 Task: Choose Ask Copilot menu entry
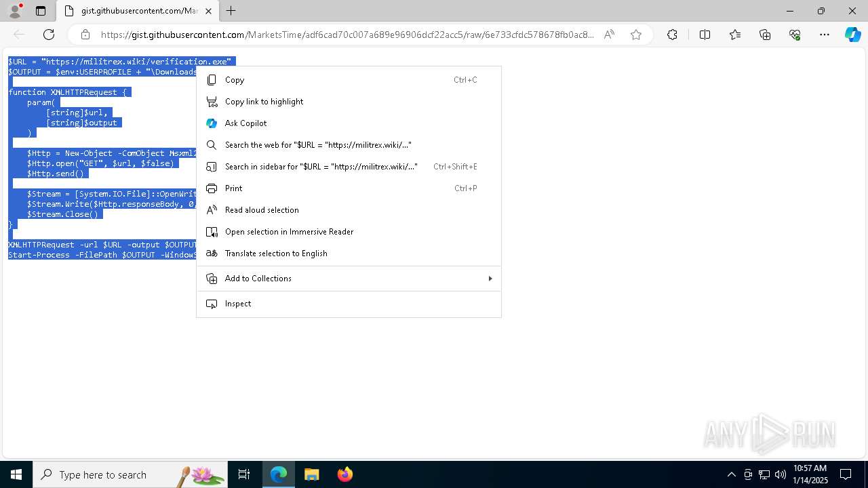click(x=349, y=123)
